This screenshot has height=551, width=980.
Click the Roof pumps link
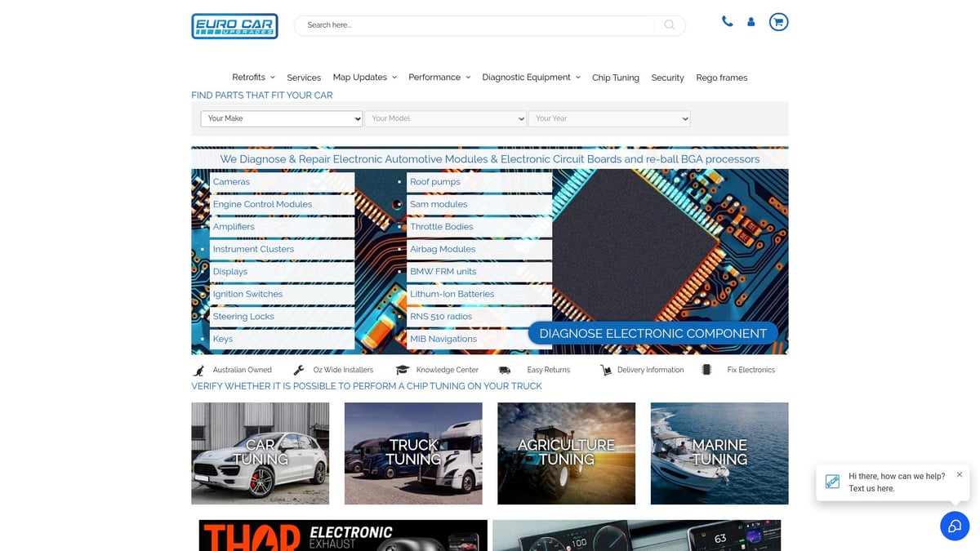click(x=435, y=182)
